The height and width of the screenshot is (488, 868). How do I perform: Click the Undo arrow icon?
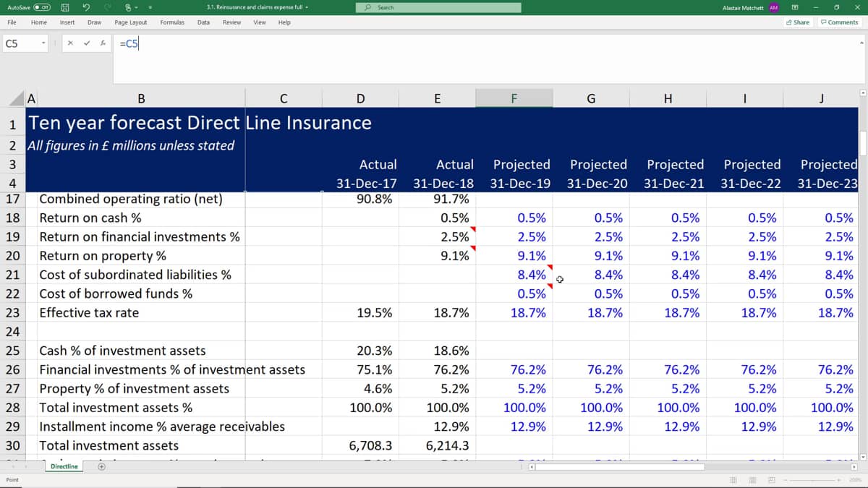(86, 7)
